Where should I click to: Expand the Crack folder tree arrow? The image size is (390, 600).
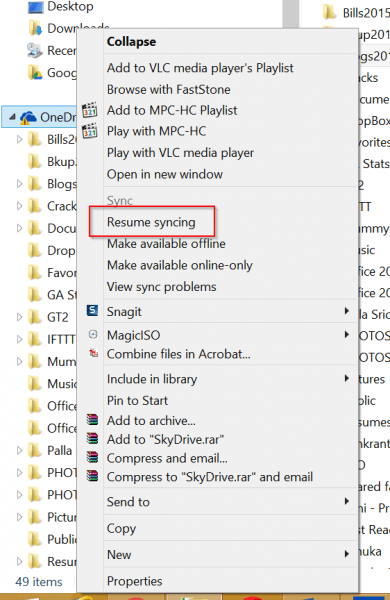tap(19, 206)
